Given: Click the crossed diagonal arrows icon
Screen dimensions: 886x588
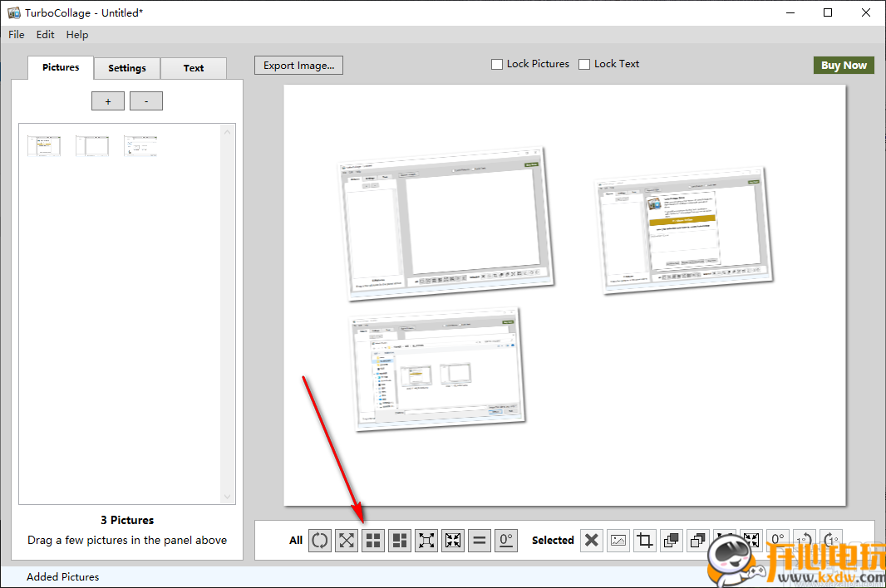Looking at the screenshot, I should 347,541.
